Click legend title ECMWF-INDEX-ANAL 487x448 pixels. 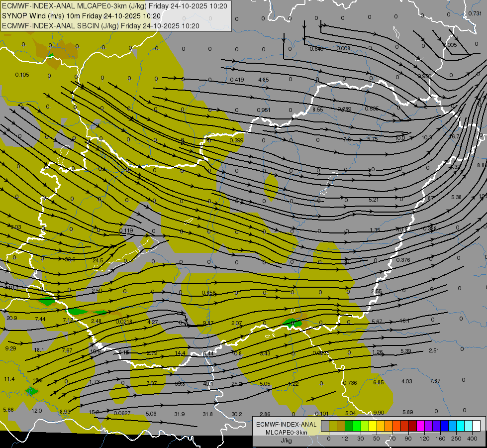287,425
